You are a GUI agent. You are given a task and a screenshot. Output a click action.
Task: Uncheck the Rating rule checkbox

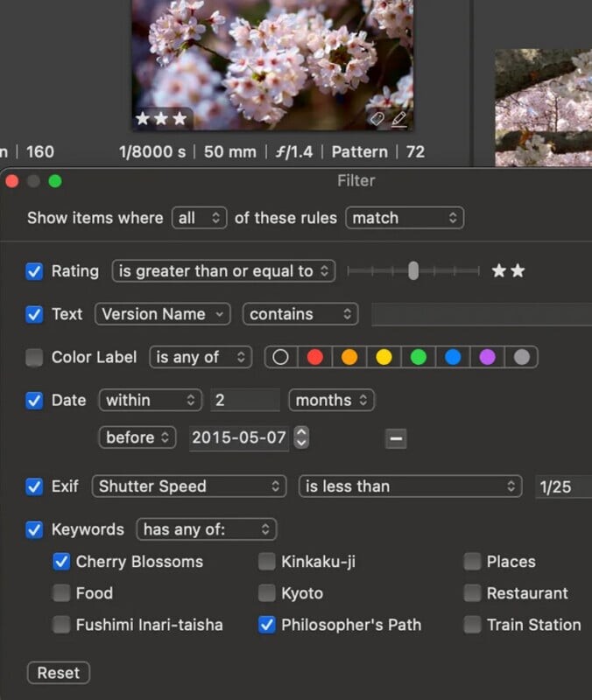pos(34,271)
